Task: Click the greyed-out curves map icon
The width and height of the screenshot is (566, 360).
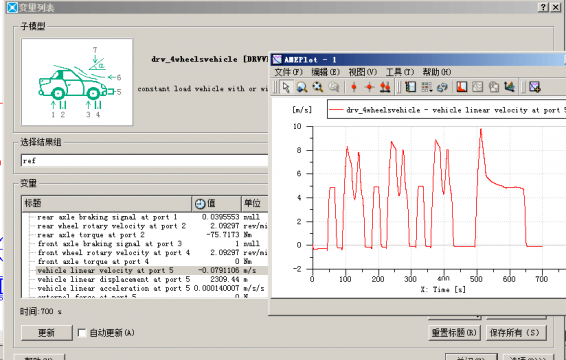Action: (x=478, y=87)
